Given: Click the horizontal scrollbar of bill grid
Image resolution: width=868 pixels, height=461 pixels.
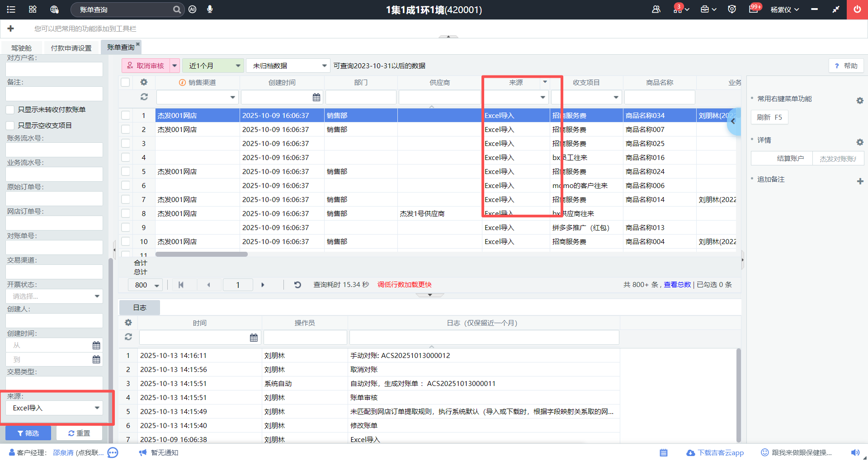Looking at the screenshot, I should click(x=202, y=254).
